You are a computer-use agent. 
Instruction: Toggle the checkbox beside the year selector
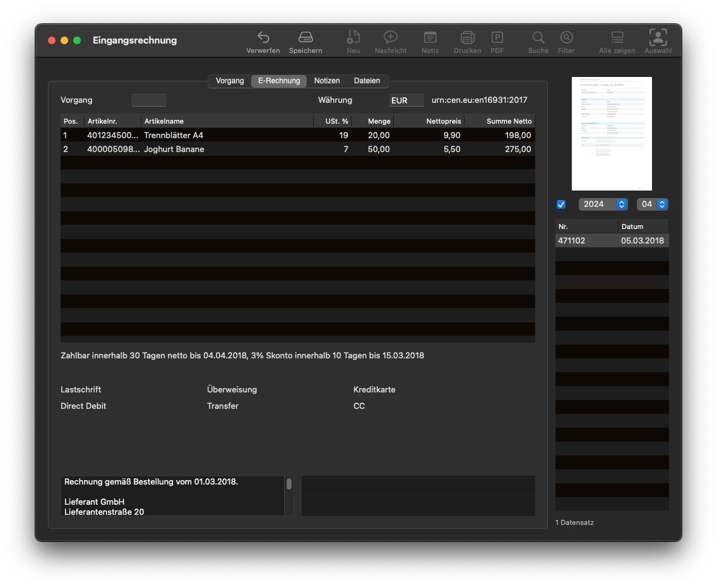pyautogui.click(x=561, y=204)
